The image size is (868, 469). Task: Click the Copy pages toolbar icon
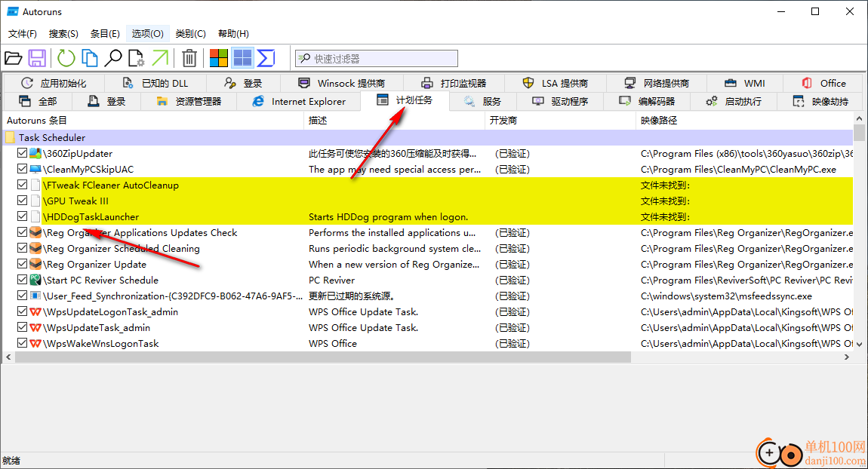[x=90, y=58]
